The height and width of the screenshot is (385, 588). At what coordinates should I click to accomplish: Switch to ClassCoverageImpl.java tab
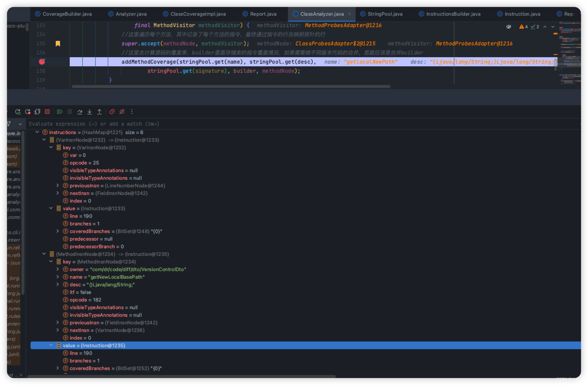(194, 14)
